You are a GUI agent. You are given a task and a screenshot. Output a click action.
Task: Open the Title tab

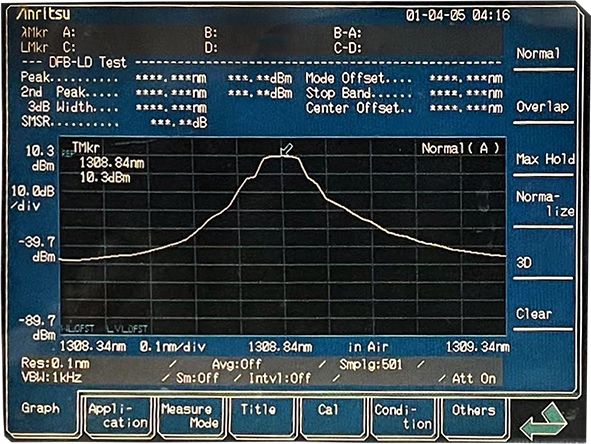(258, 410)
